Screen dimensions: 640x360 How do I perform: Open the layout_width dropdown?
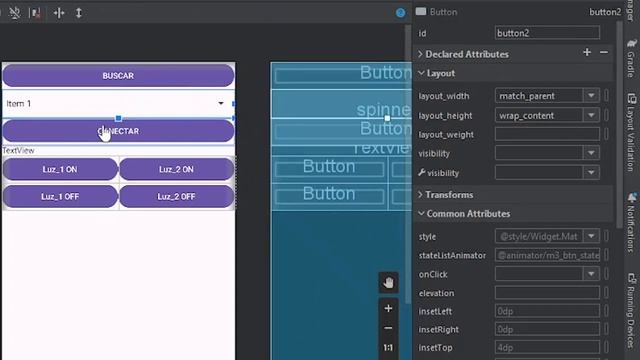click(591, 96)
